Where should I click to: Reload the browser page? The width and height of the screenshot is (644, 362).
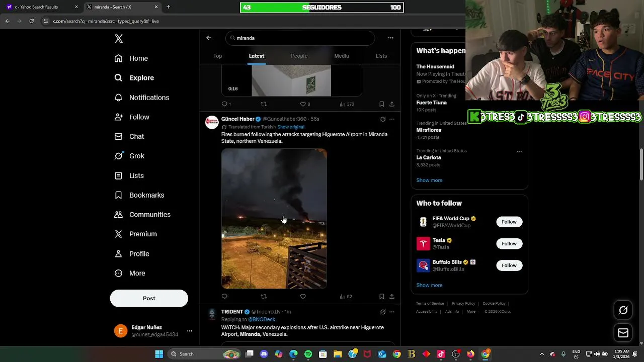coord(31,21)
